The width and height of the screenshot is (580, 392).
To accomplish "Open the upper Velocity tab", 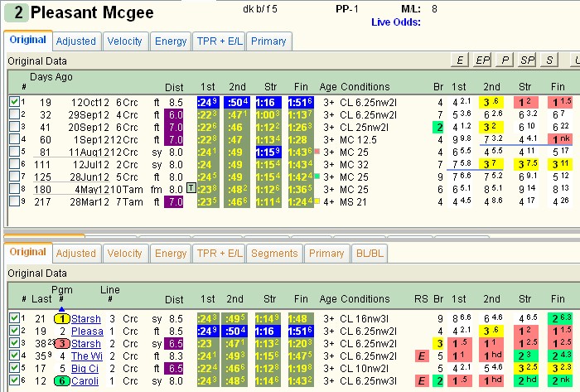I will click(x=125, y=41).
